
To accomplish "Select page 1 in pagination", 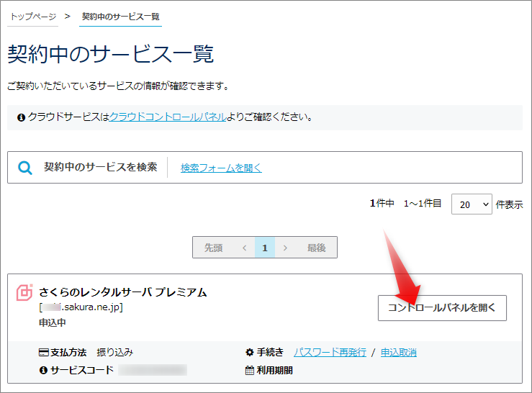I will (x=265, y=248).
